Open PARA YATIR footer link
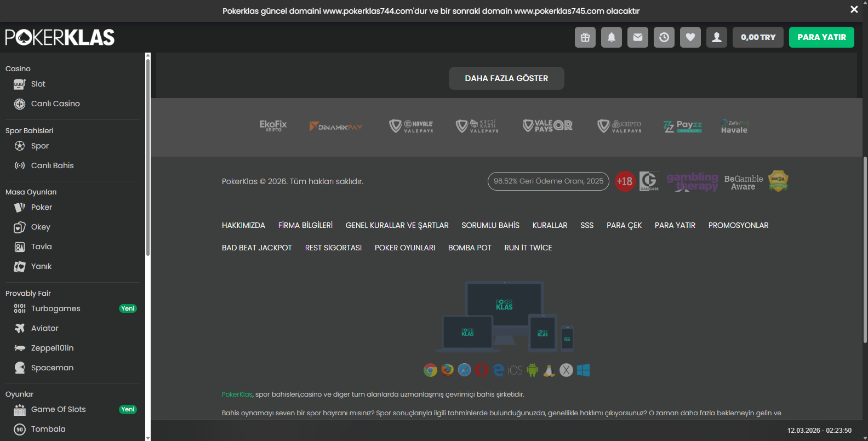The height and width of the screenshot is (441, 868). tap(675, 225)
